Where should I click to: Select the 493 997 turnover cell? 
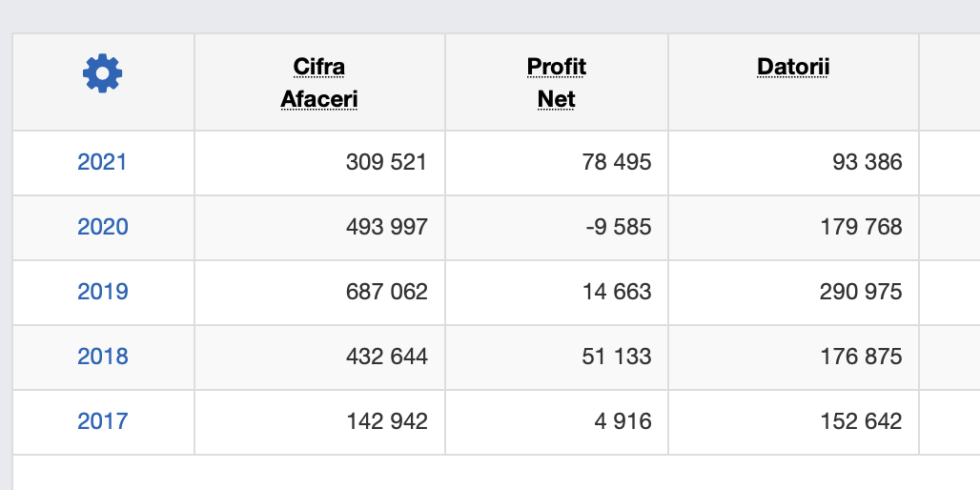click(386, 227)
